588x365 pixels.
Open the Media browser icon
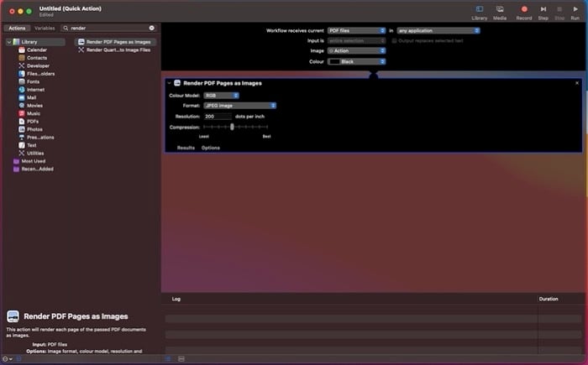pos(500,9)
